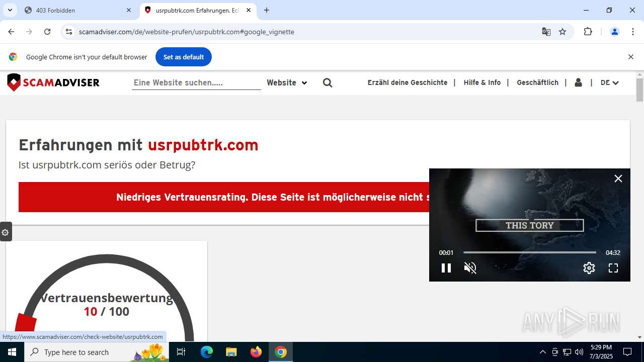The width and height of the screenshot is (644, 362).
Task: Open a new browser tab
Action: click(267, 10)
